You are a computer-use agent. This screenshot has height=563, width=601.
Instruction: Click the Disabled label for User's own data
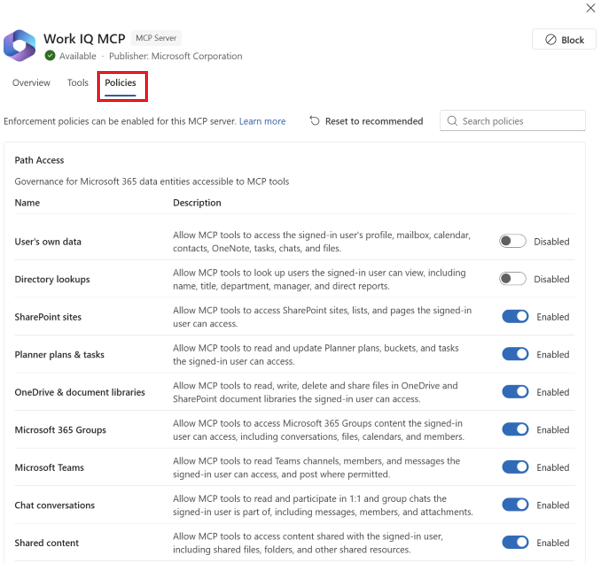[552, 241]
